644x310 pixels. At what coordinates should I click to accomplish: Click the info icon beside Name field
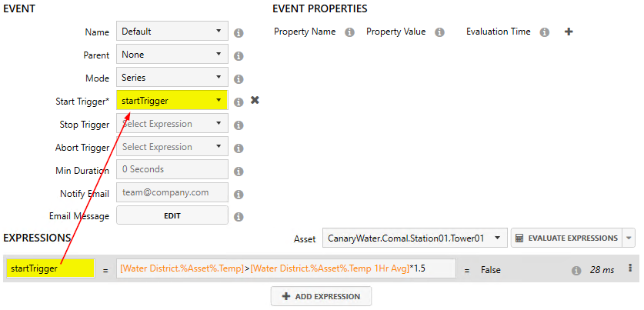239,33
